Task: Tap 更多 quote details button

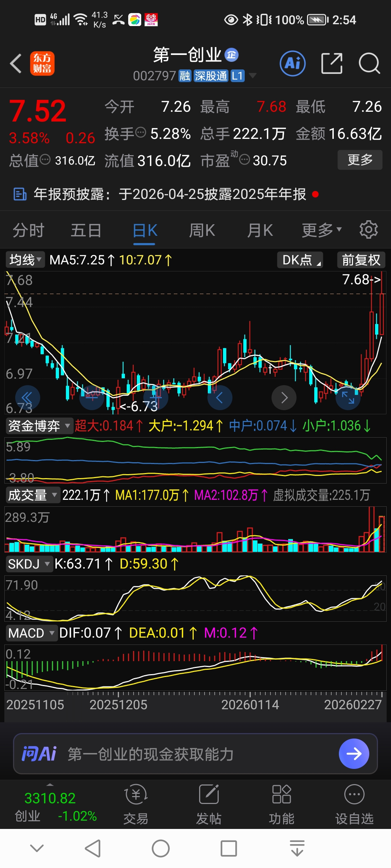Action: [360, 159]
